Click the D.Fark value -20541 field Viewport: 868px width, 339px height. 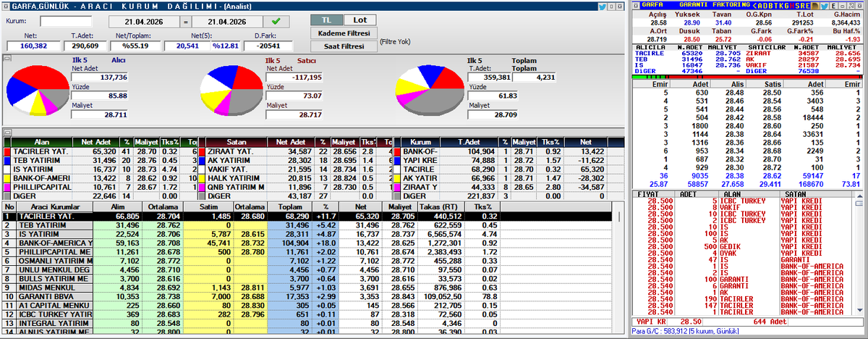click(267, 46)
